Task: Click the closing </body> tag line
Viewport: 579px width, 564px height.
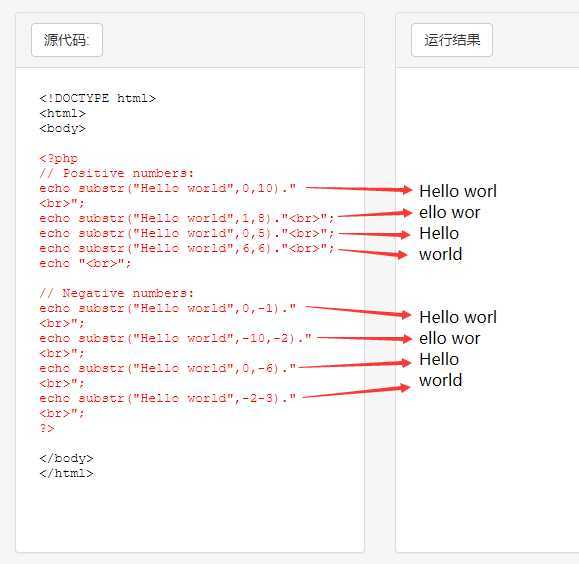Action: click(x=66, y=458)
